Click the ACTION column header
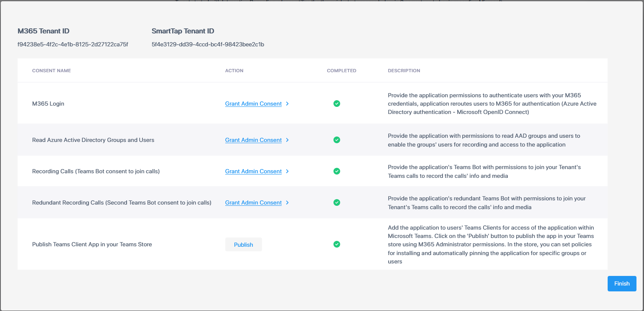Screen dimensions: 644x311 pos(234,71)
